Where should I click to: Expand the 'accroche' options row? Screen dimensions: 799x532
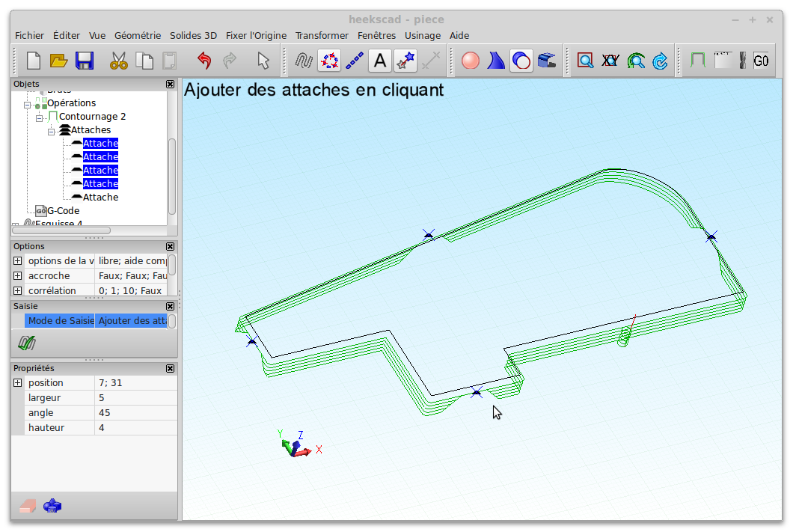point(18,275)
